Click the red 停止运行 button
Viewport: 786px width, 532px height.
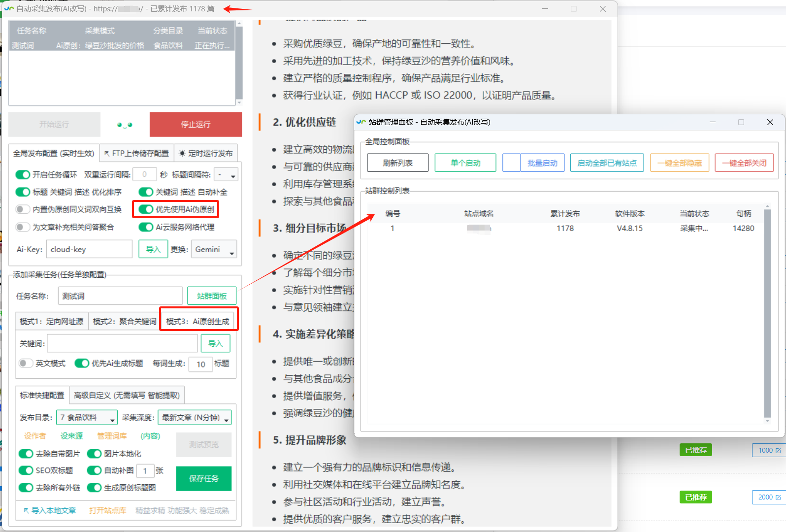pyautogui.click(x=196, y=125)
